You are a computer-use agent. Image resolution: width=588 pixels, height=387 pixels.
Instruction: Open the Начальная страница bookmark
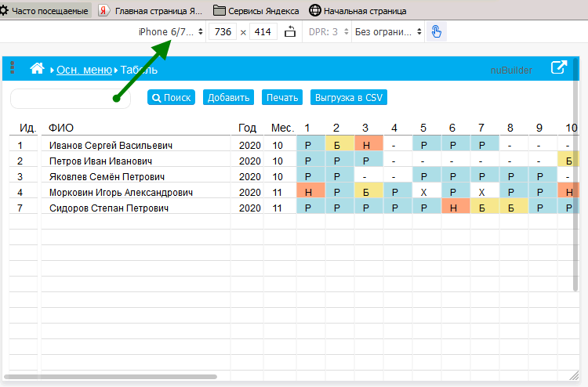(358, 11)
